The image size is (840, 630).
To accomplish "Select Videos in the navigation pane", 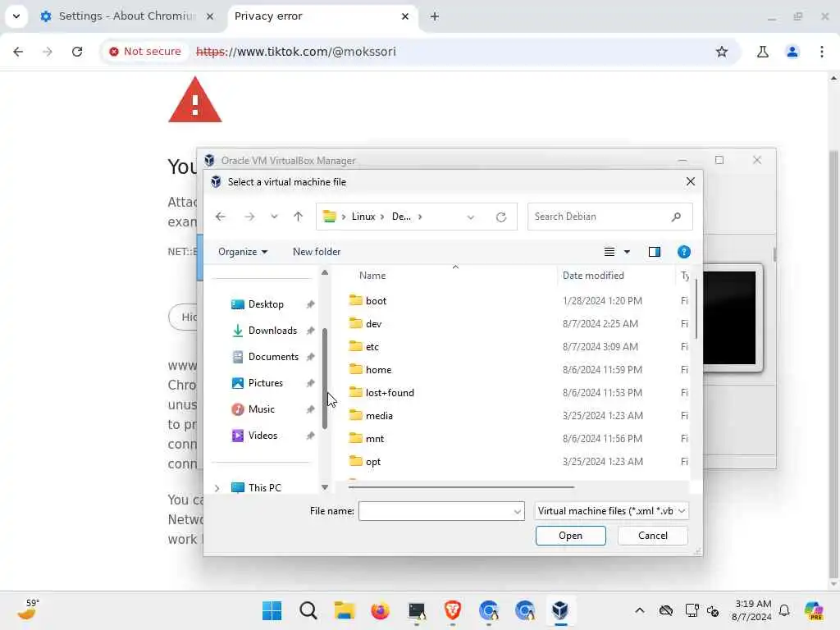I will [x=262, y=436].
